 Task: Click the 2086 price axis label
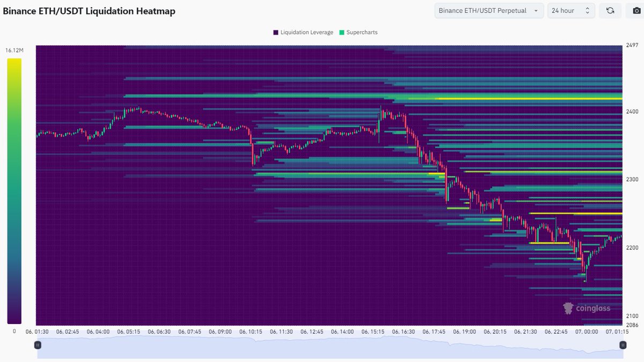tap(633, 326)
